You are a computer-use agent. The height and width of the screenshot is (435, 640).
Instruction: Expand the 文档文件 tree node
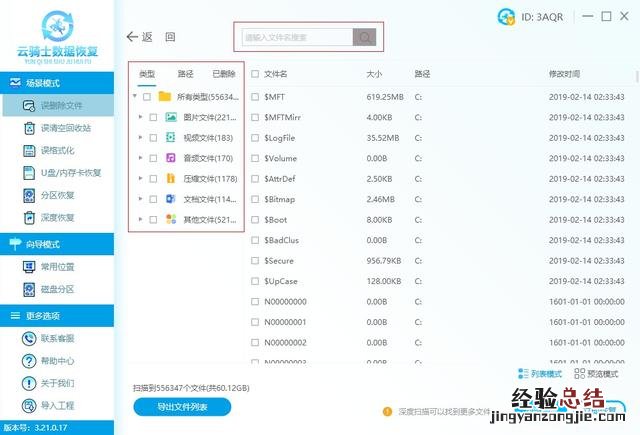click(x=140, y=199)
